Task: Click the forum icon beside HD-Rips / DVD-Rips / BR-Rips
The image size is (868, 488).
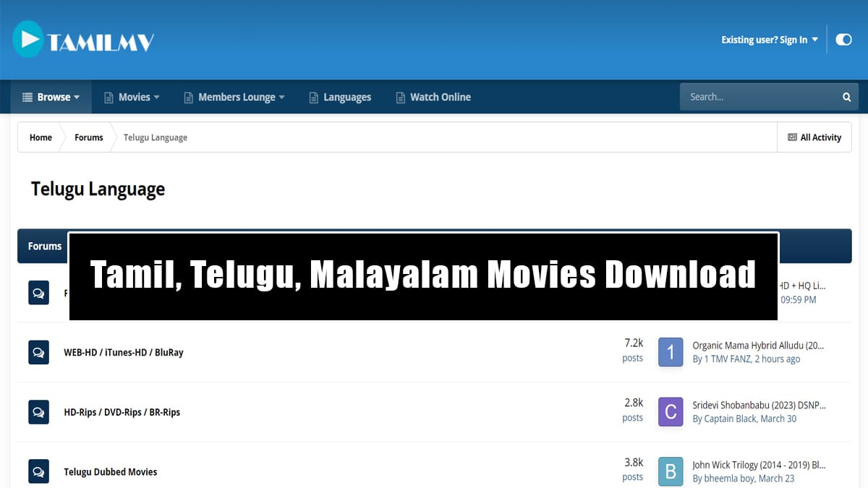Action: [38, 412]
